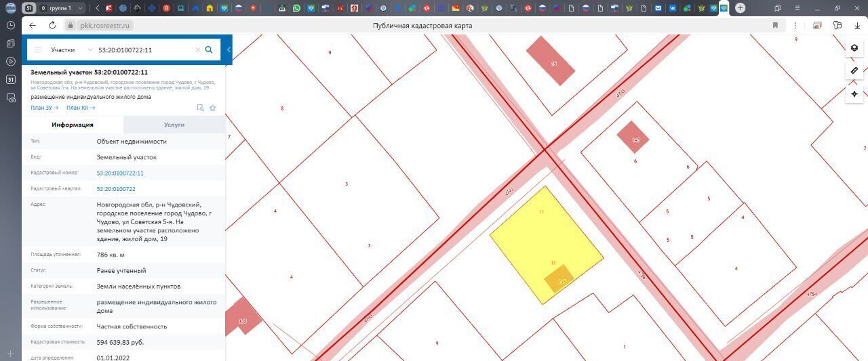Screen dimensions: 868x361
Task: Click the locate-me crosshair map button
Action: (x=854, y=93)
